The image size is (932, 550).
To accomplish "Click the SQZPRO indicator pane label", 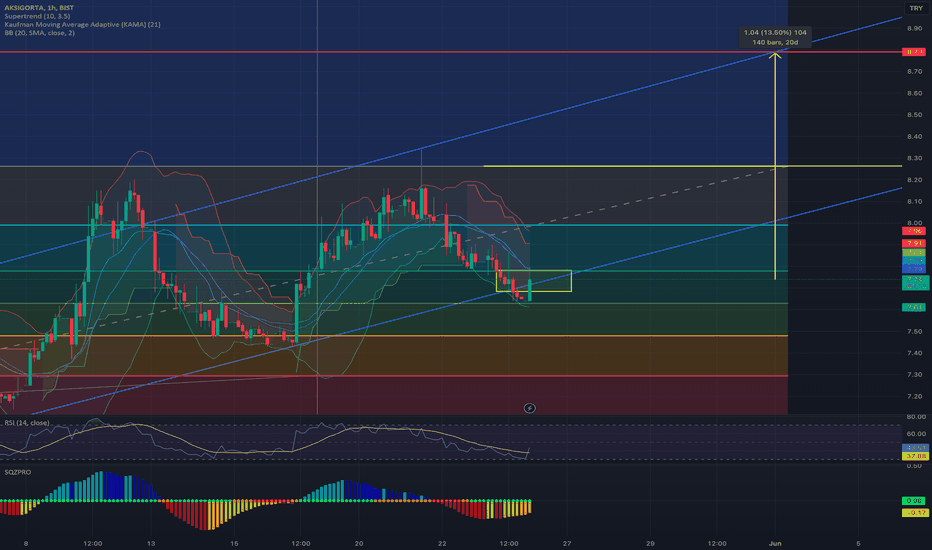I will pos(18,472).
